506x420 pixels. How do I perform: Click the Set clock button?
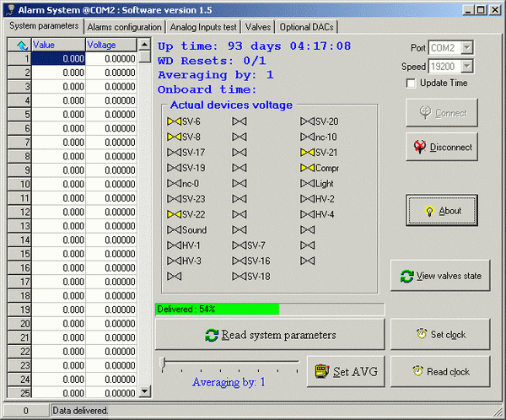(x=440, y=335)
